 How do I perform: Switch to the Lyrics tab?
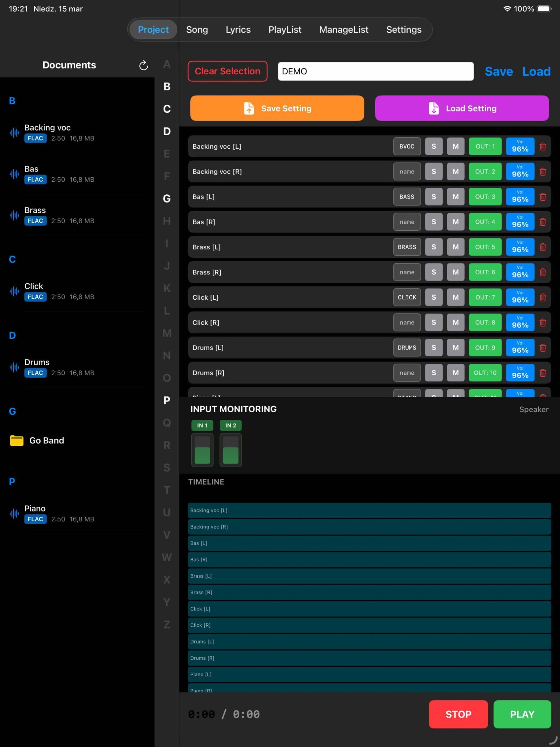pos(238,29)
